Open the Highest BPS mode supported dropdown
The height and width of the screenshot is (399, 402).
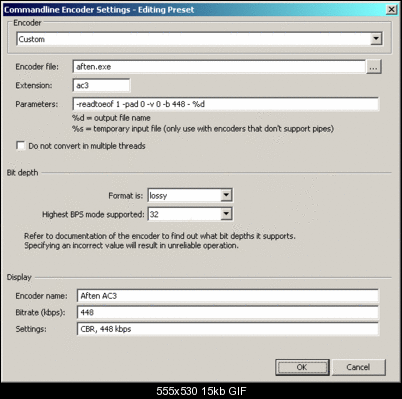coord(190,214)
